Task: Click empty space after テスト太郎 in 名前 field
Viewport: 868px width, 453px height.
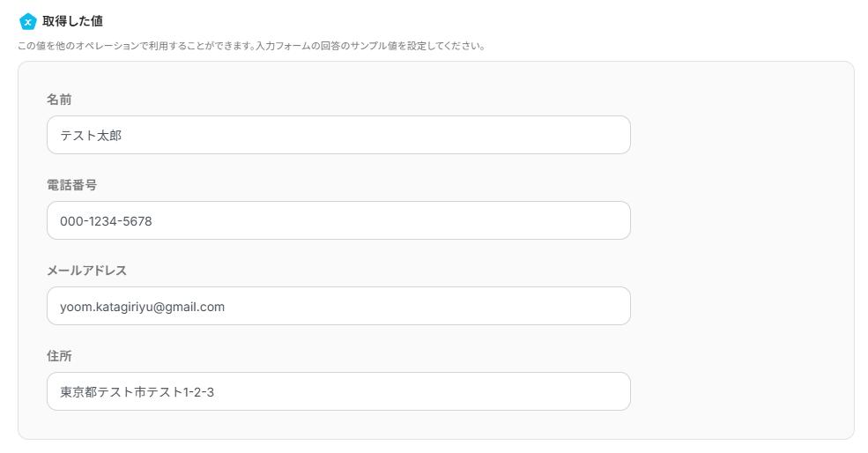Action: point(397,135)
